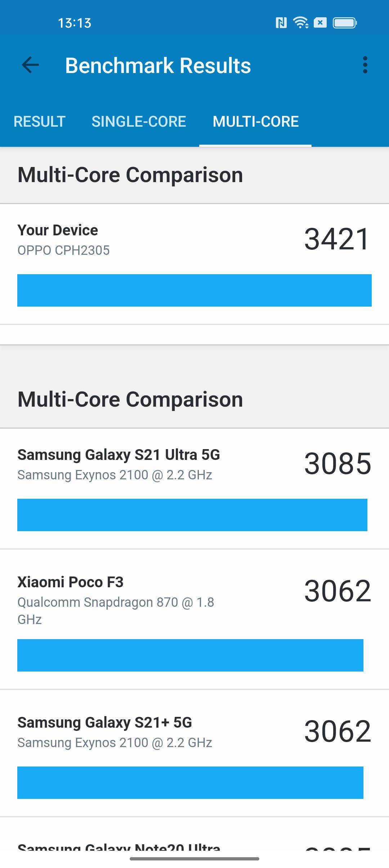Screen dimensions: 389x868
Task: Open Samsung Galaxy S21+ 5G entry
Action: tap(194, 753)
